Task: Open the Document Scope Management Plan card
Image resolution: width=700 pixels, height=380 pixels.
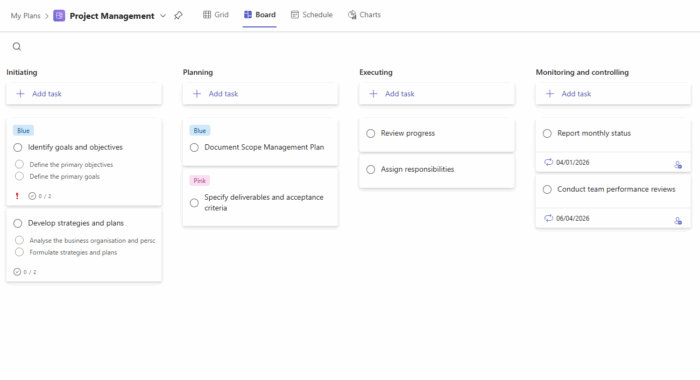Action: [x=260, y=142]
